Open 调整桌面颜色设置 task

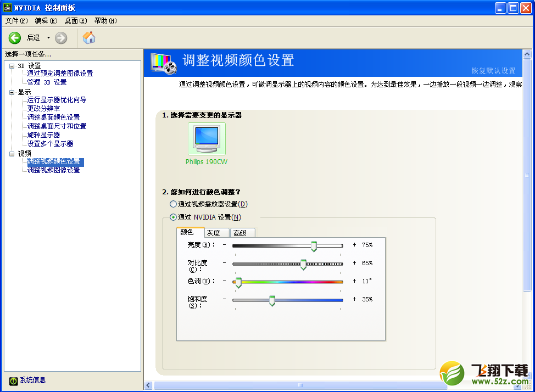[54, 117]
